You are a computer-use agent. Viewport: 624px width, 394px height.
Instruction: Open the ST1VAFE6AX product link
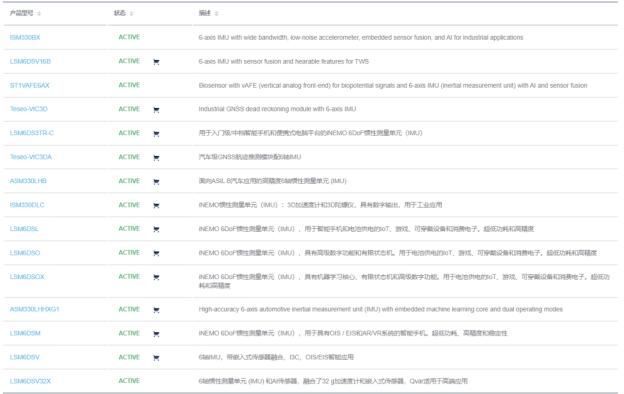pyautogui.click(x=29, y=85)
